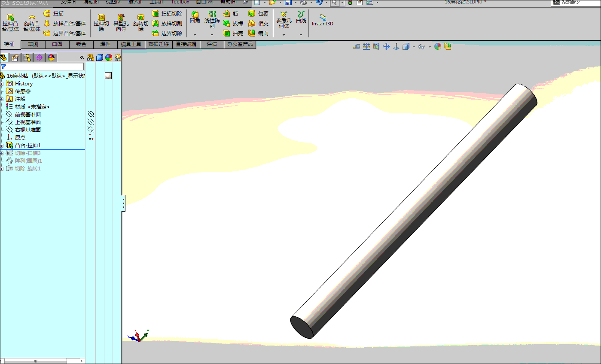
Task: Switch to the 钣金 sheet metal tab
Action: coord(81,44)
